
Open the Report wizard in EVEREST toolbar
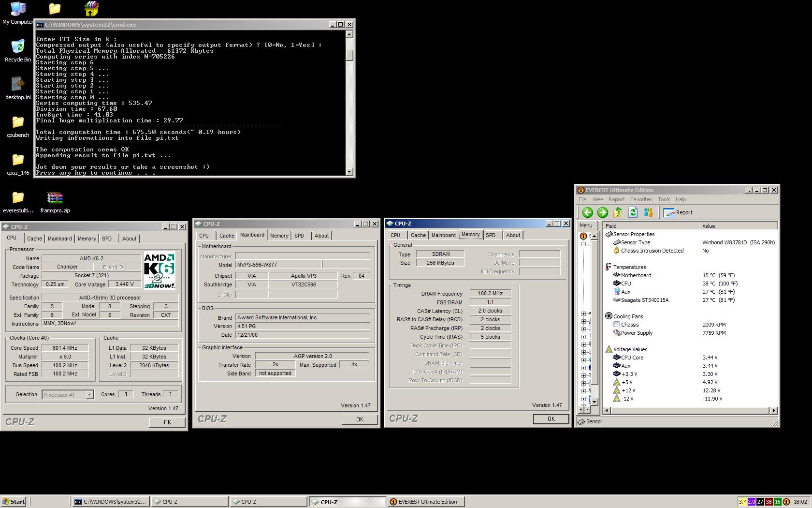tap(678, 212)
